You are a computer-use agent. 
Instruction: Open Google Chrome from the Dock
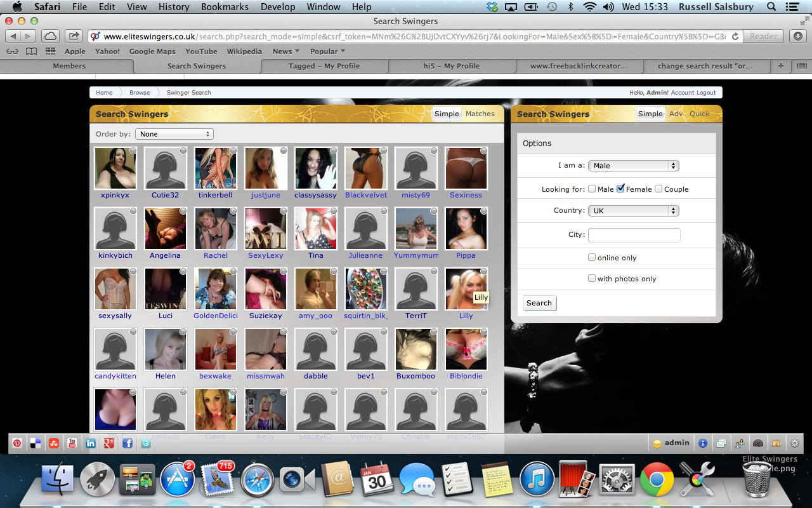[x=657, y=479]
